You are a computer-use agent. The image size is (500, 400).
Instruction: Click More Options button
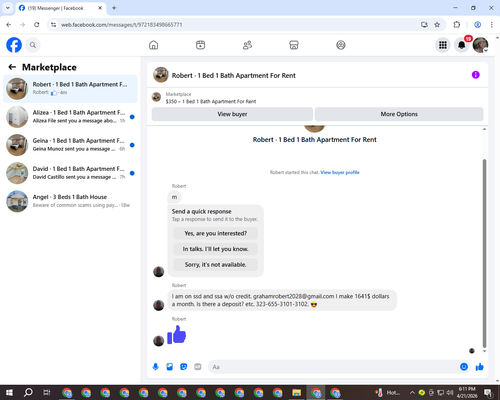click(399, 114)
